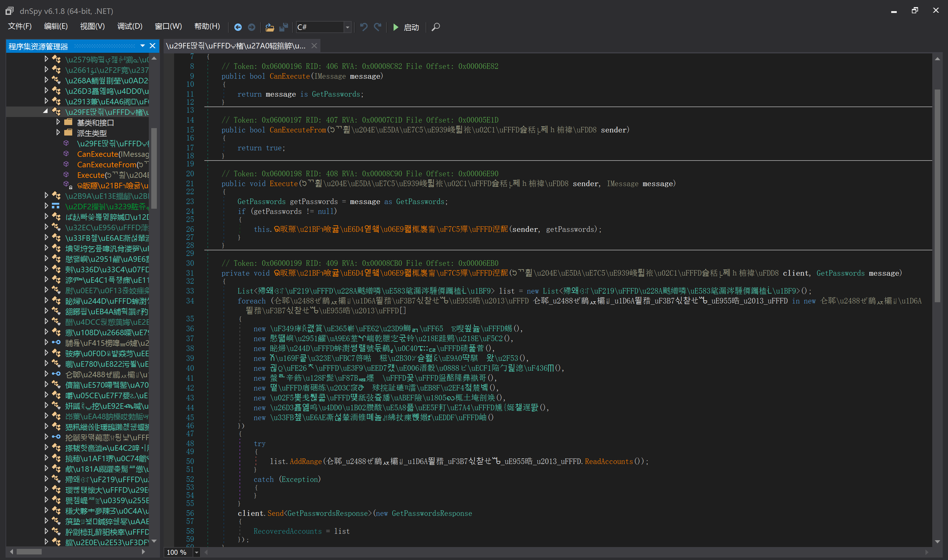Click the class icon beside \u181A node

point(56,469)
